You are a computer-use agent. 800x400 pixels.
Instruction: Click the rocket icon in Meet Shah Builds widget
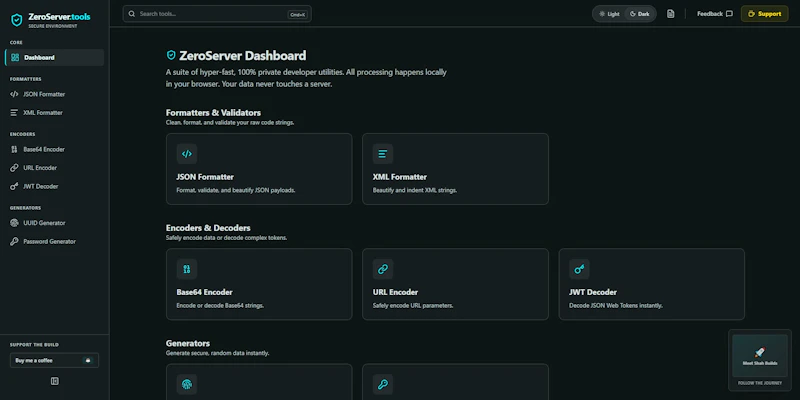760,353
